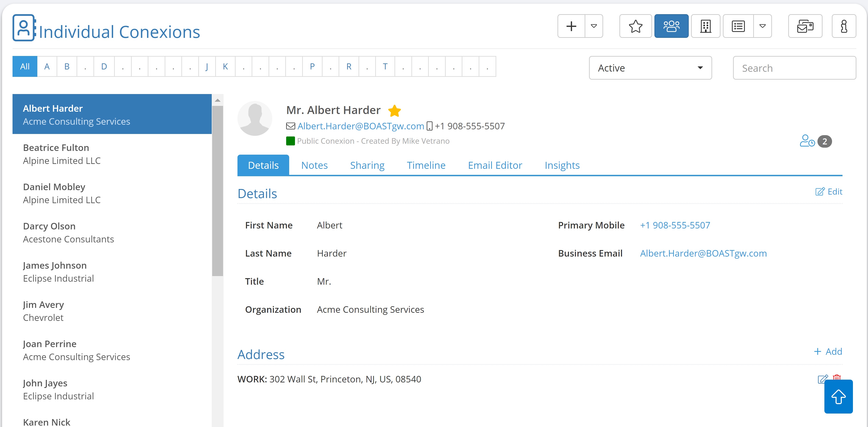Viewport: 868px width, 427px height.
Task: Click the Add link in Address section
Action: (828, 352)
